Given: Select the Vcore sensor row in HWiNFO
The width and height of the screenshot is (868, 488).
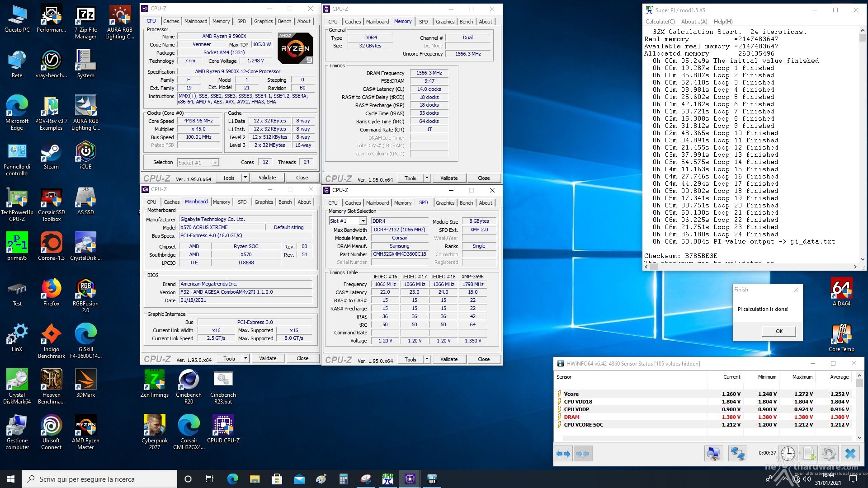Looking at the screenshot, I should click(x=703, y=394).
